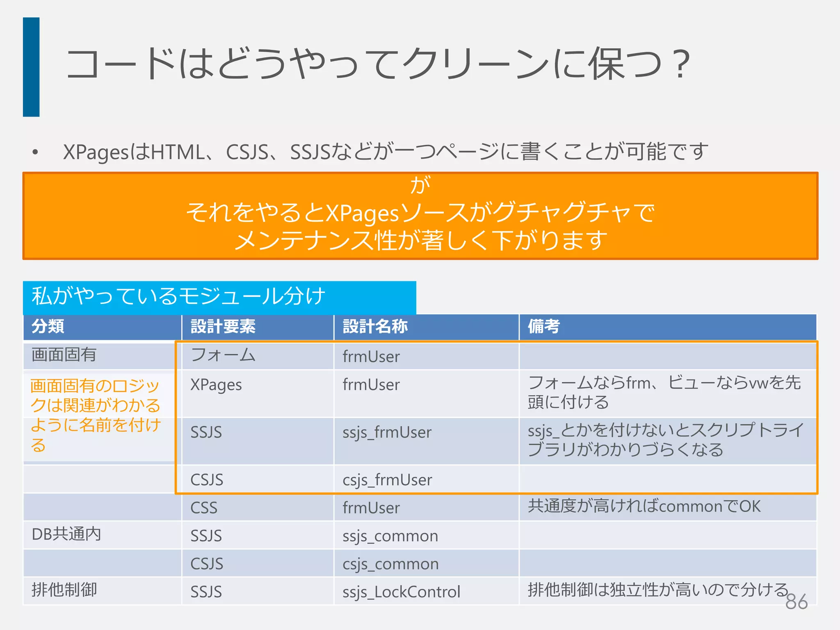The width and height of the screenshot is (840, 630).
Task: Click the note フォームならfrm、ビューならvwを先頭に付ける
Action: pyautogui.click(x=664, y=392)
